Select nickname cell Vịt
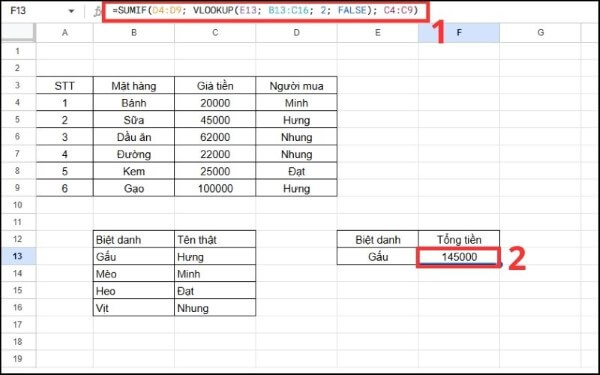This screenshot has height=375, width=600. click(x=134, y=308)
